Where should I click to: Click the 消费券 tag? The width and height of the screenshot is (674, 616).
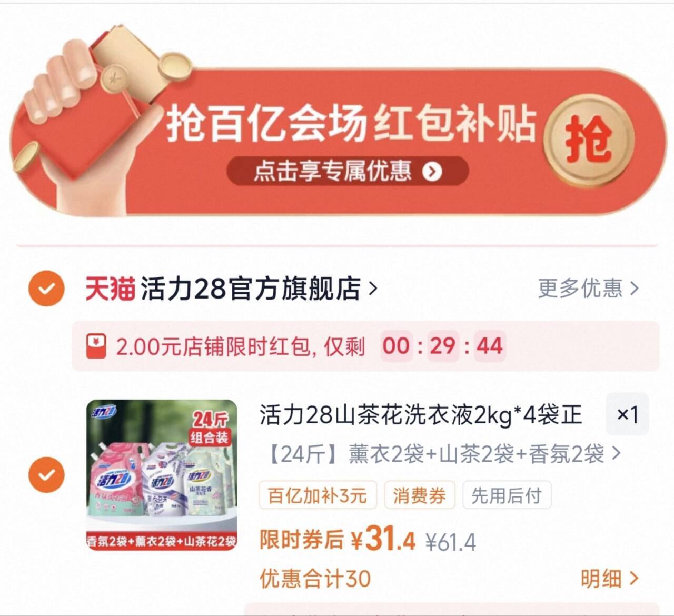tap(419, 495)
